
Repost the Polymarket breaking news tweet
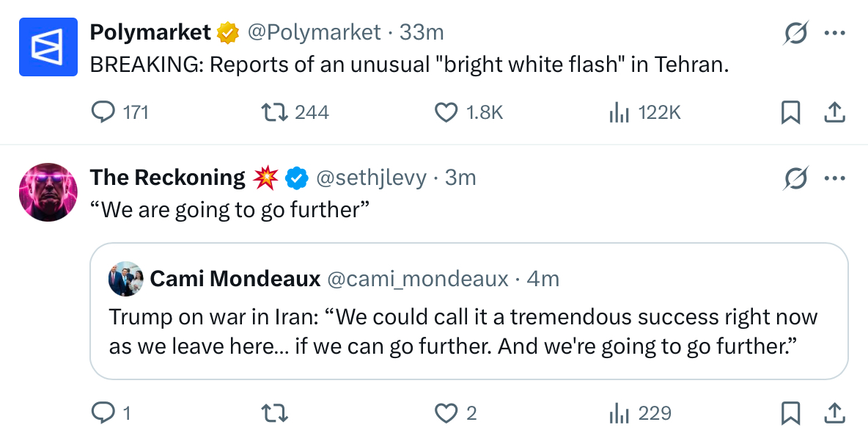click(276, 112)
